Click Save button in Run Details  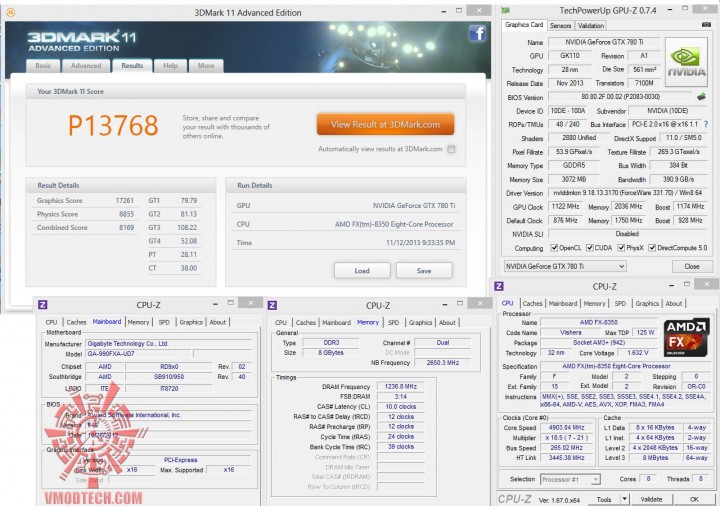424,271
